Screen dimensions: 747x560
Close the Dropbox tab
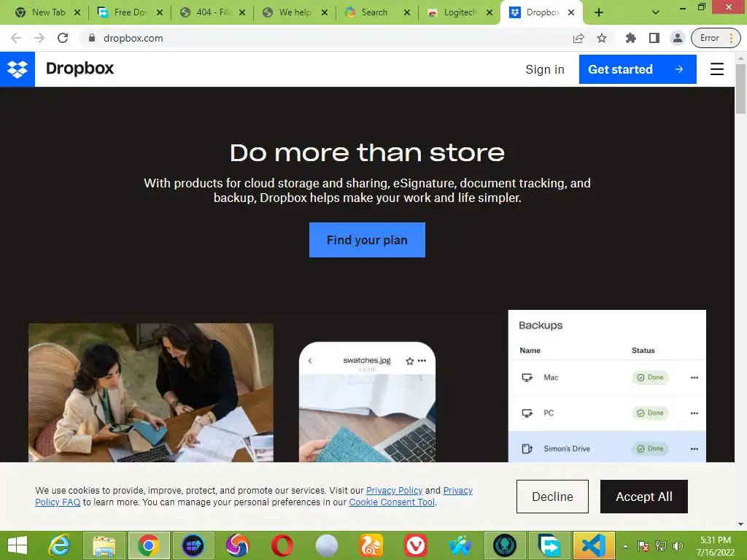(571, 12)
